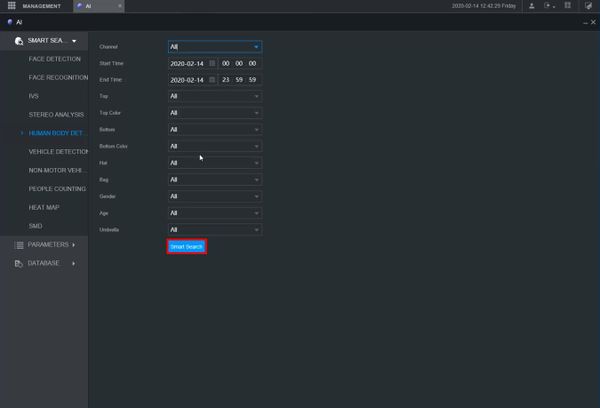Click the Parameters list icon
600x408 pixels.
click(19, 245)
